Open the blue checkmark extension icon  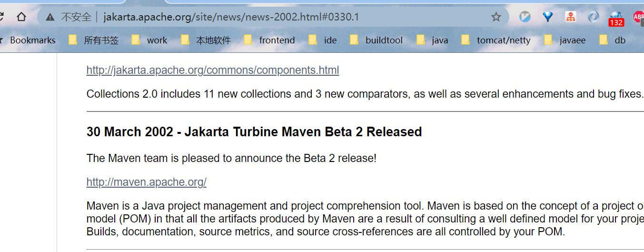click(525, 17)
